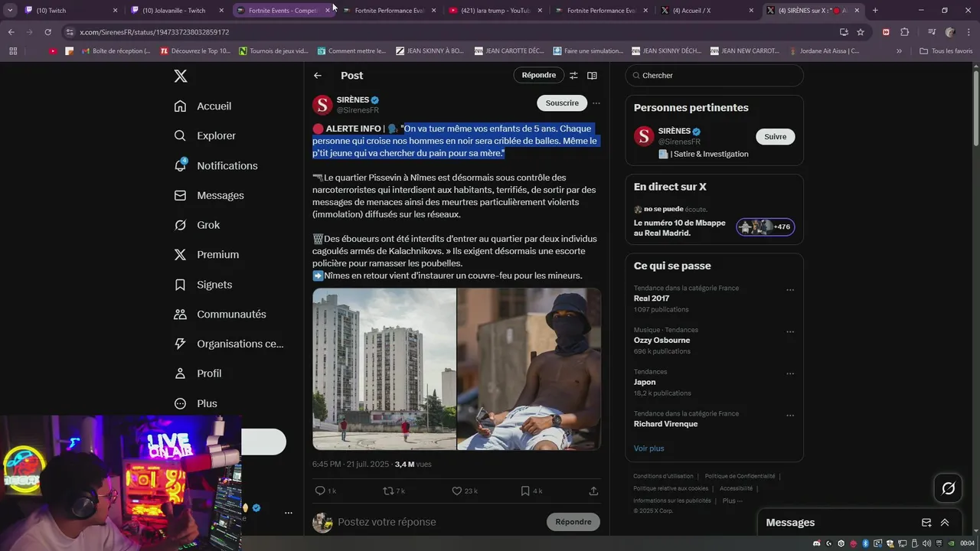Click the share upload icon under the post
The width and height of the screenshot is (980, 551).
click(593, 491)
